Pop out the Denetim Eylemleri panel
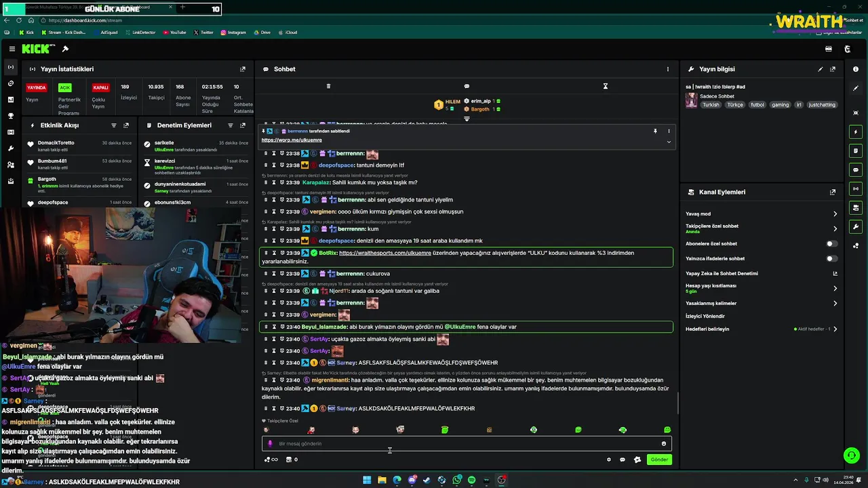The width and height of the screenshot is (868, 488). (243, 125)
